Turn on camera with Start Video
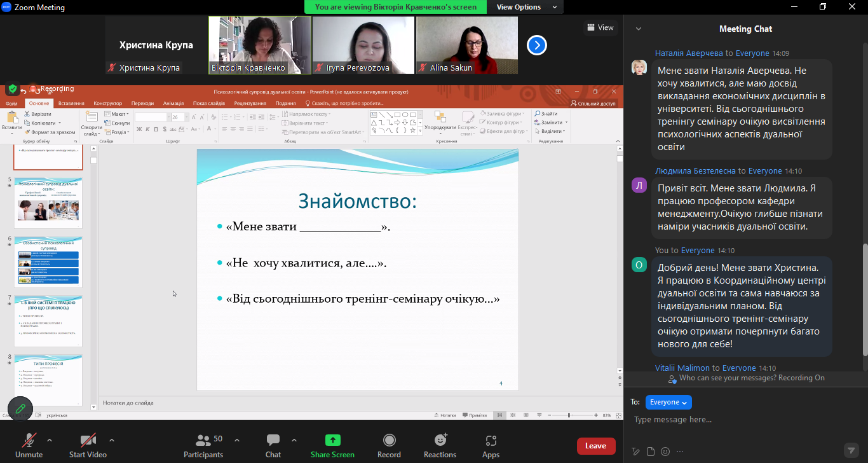868x463 pixels. point(88,440)
